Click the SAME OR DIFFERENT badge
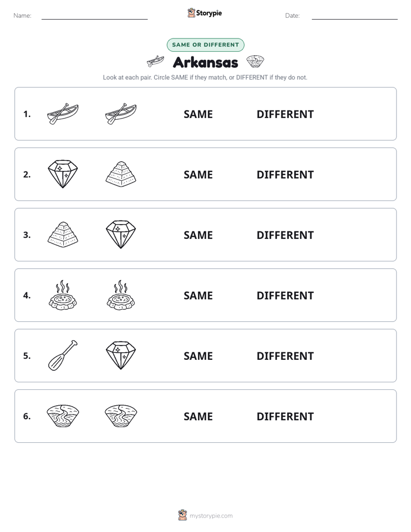This screenshot has width=411, height=532. 205,45
